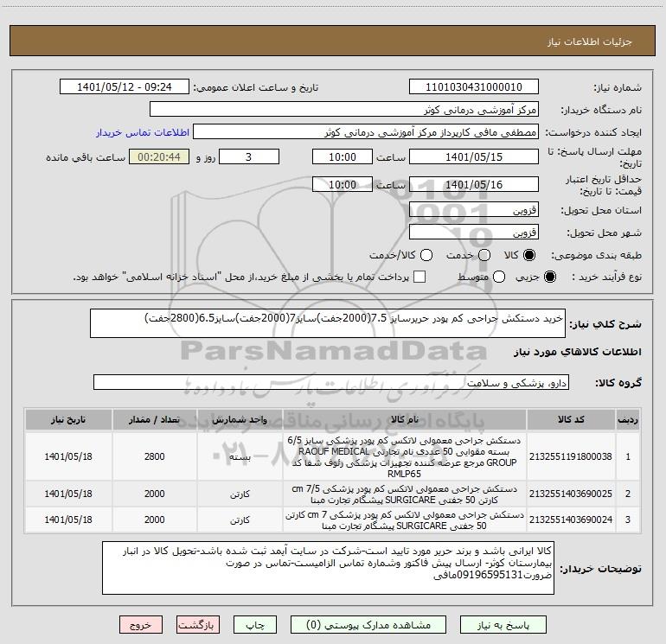Click the price validity date 1401/05/16
Screen dimensions: 666x644
coord(474,185)
